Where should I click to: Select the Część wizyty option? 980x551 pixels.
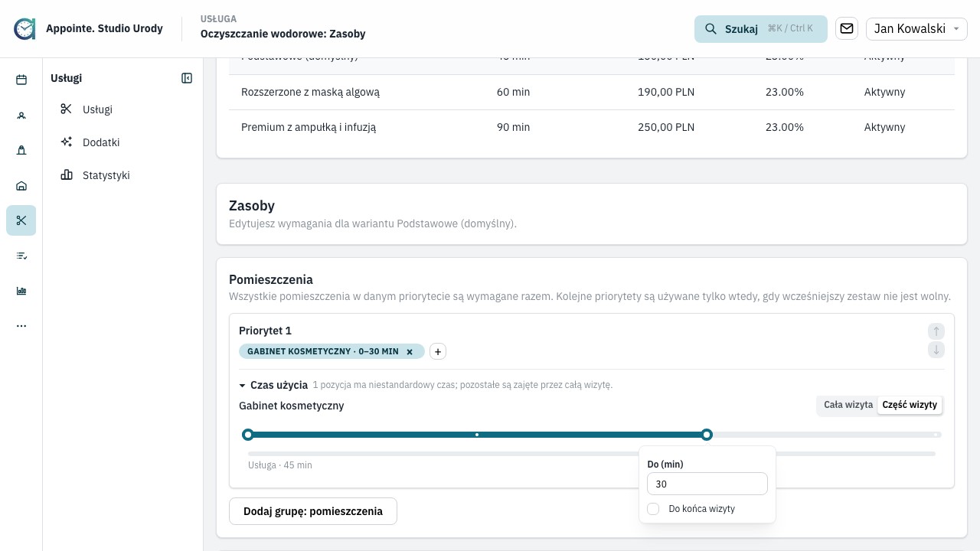910,405
